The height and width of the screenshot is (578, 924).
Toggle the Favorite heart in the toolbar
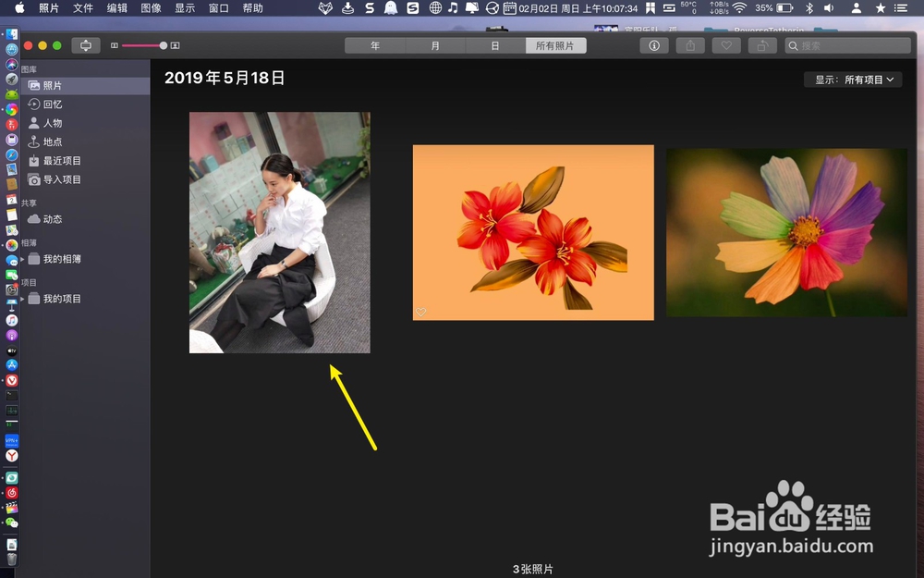coord(726,44)
